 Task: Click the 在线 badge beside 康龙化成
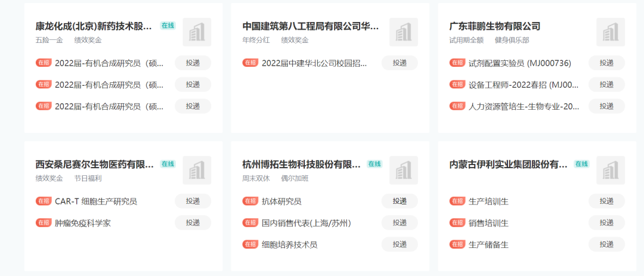click(168, 26)
